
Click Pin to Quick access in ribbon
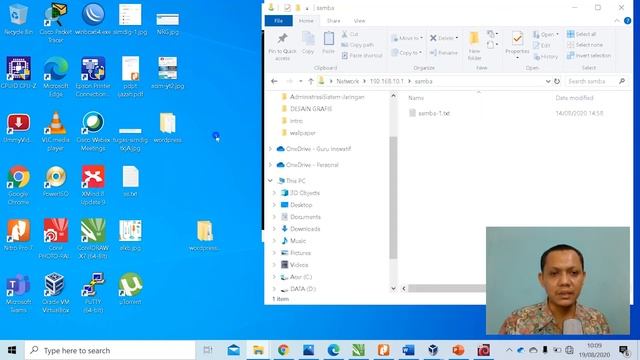282,47
